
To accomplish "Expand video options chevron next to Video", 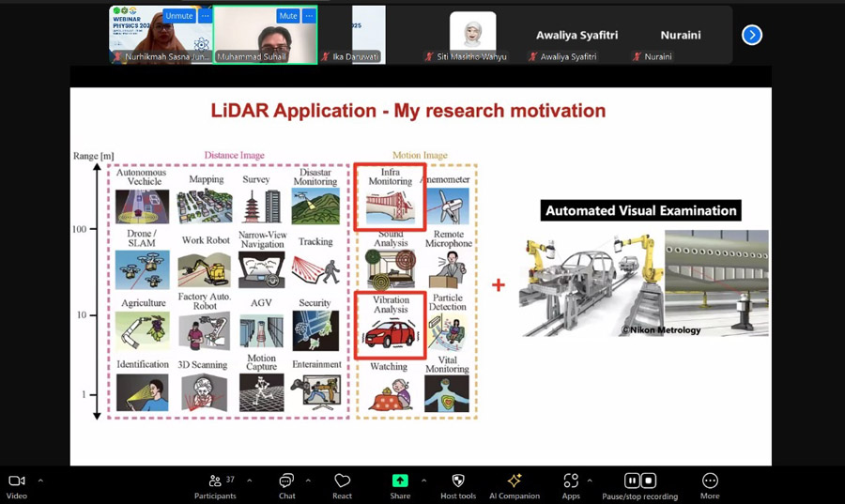I will (x=40, y=481).
